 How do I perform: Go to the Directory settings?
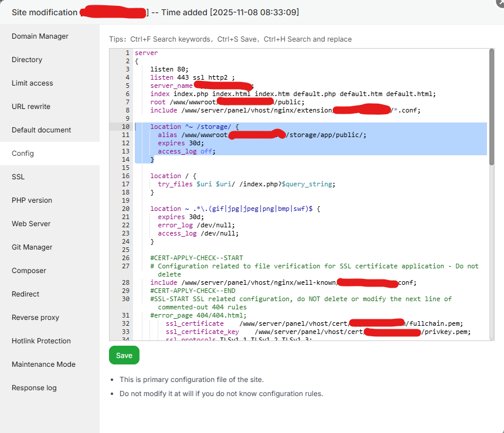(x=27, y=60)
